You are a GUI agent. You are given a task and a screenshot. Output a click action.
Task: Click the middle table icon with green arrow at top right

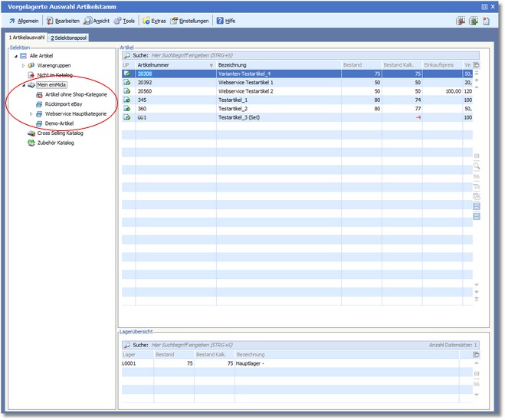(473, 21)
